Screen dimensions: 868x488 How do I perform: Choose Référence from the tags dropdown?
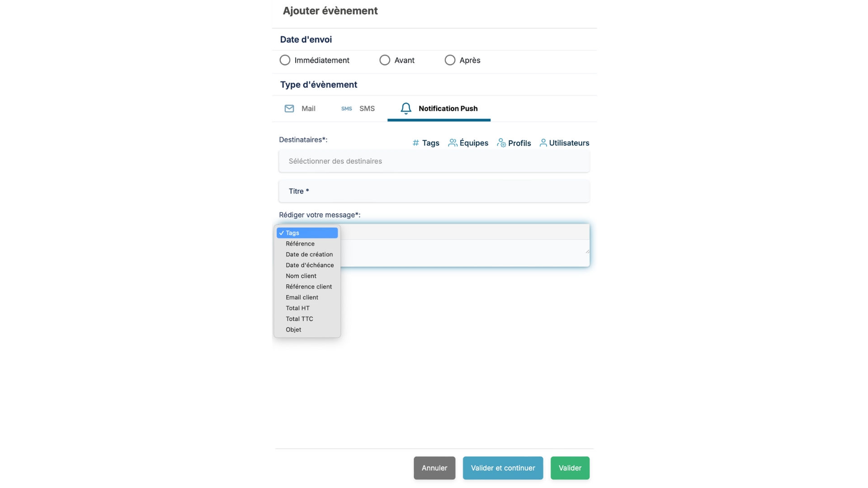[300, 244]
